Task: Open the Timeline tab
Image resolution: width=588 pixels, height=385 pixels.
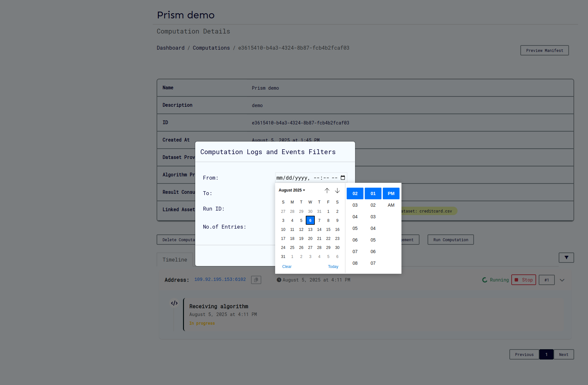Action: tap(175, 260)
